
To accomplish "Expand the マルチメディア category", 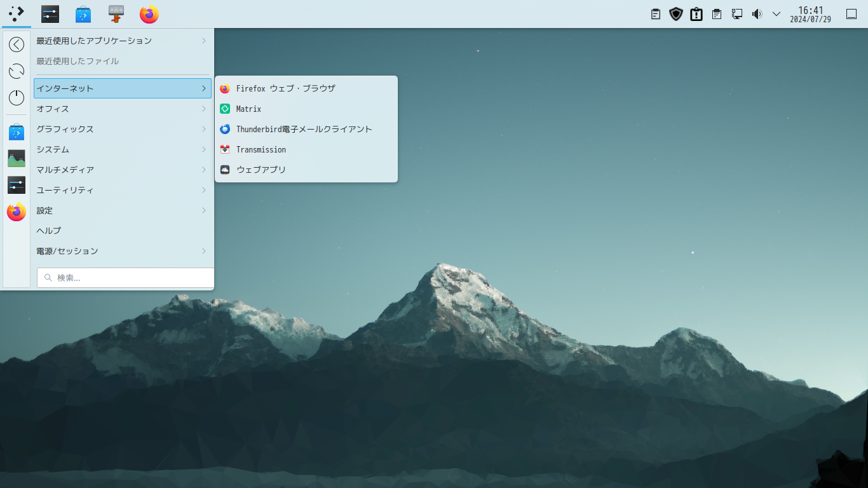I will [x=123, y=170].
